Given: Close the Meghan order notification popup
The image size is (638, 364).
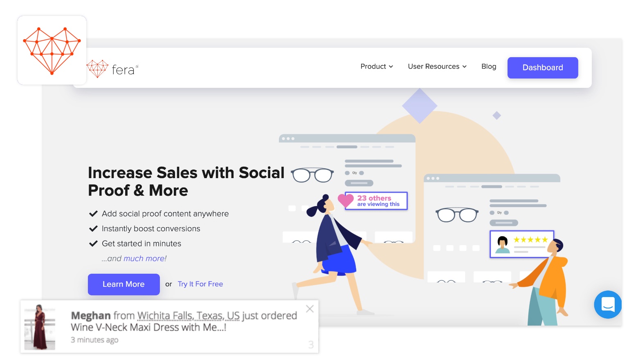Looking at the screenshot, I should 310,309.
